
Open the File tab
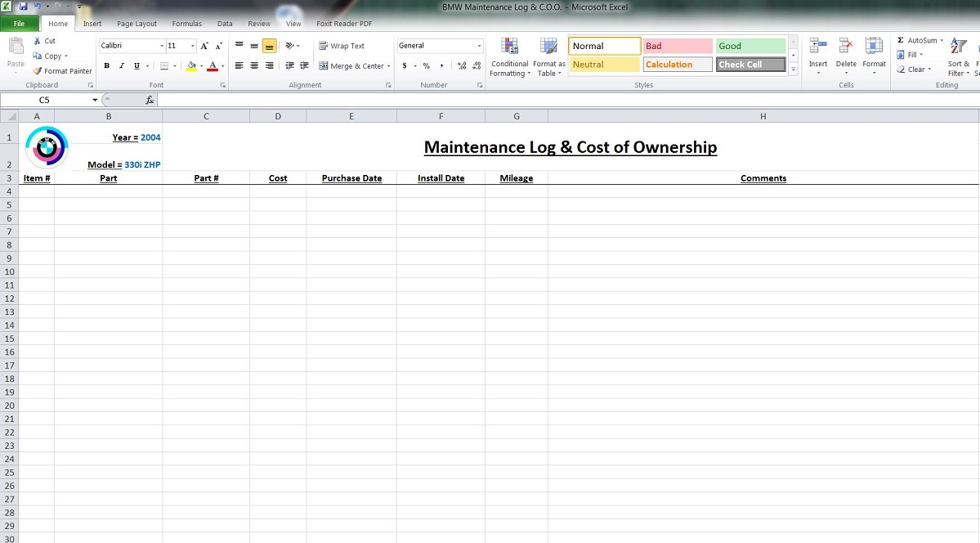[x=20, y=24]
